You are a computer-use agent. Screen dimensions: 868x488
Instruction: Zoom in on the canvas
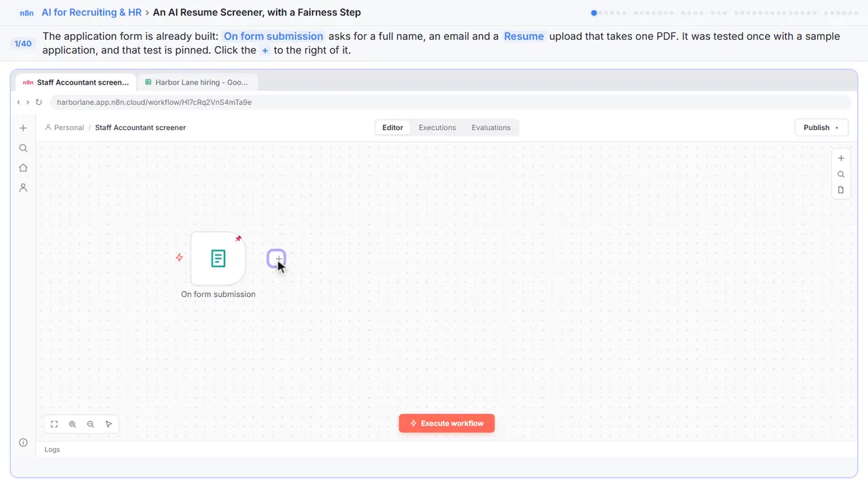point(73,424)
